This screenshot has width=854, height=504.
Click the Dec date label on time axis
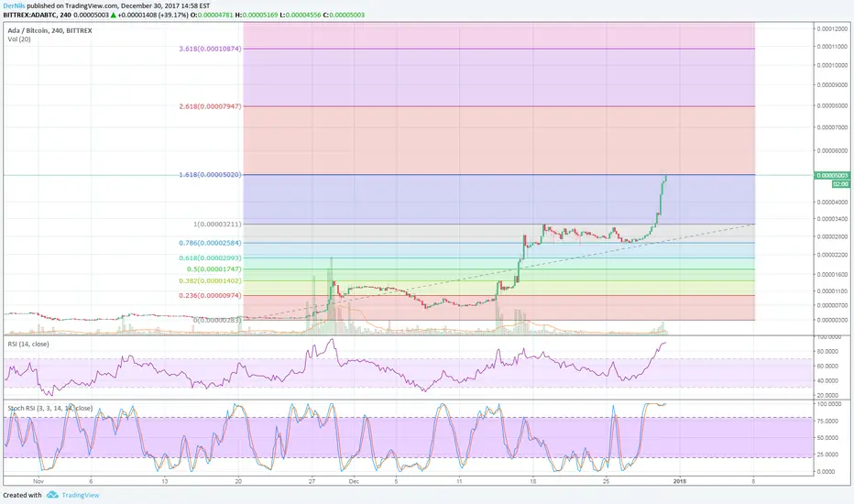pyautogui.click(x=354, y=481)
